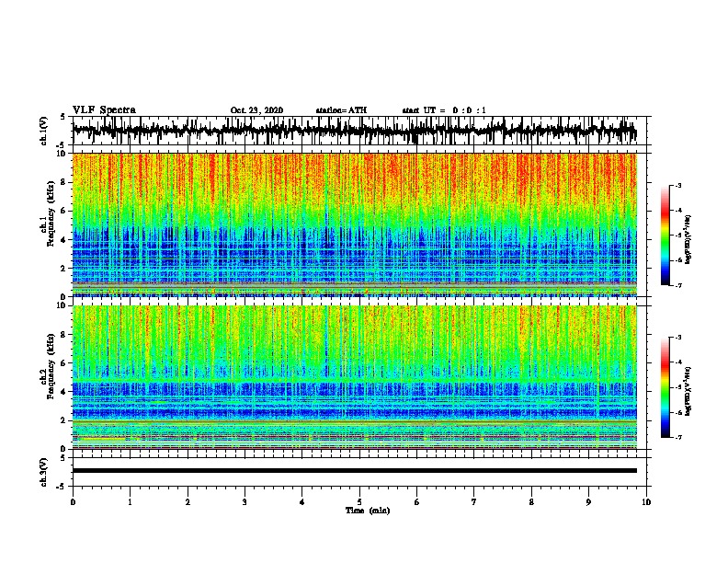Click the time axis tick label "3"
The image size is (728, 563).
(x=245, y=502)
